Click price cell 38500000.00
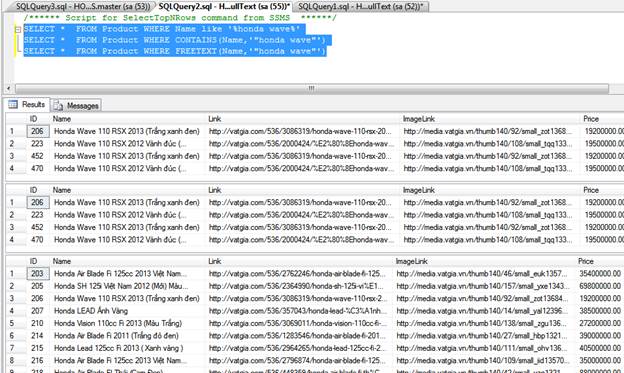This screenshot has height=373, width=624. point(600,311)
